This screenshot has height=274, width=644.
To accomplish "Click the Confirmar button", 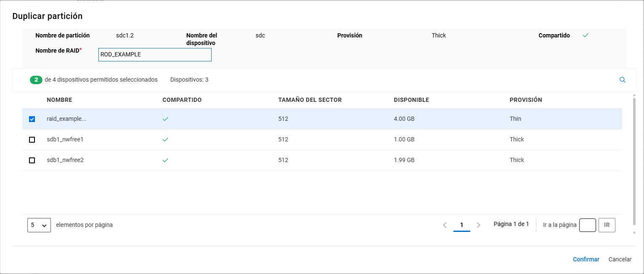I will tap(586, 259).
